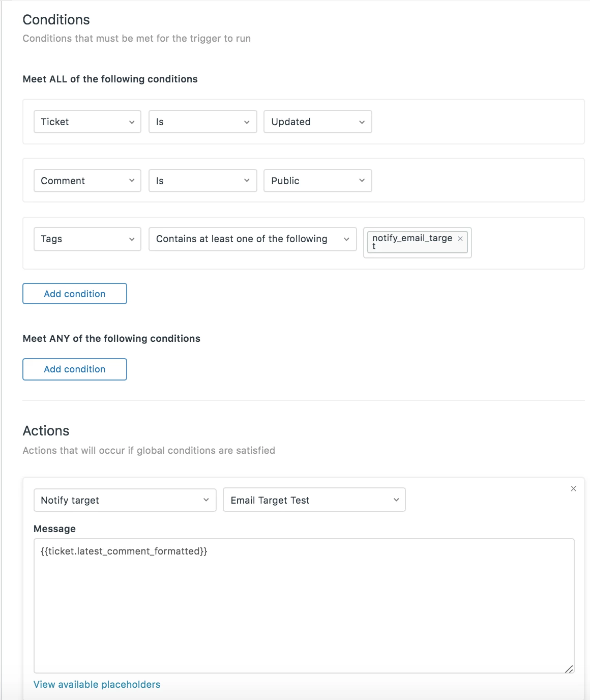This screenshot has width=590, height=700.
Task: Open the Tags field dropdown
Action: click(87, 239)
